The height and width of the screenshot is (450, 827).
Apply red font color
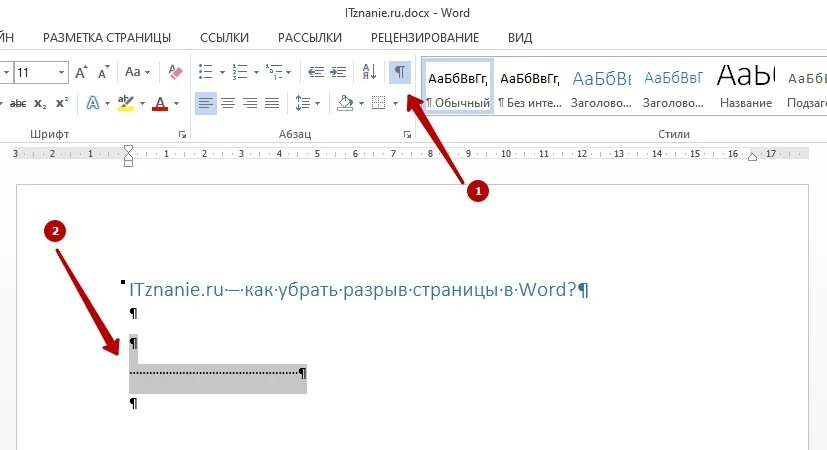[x=160, y=103]
